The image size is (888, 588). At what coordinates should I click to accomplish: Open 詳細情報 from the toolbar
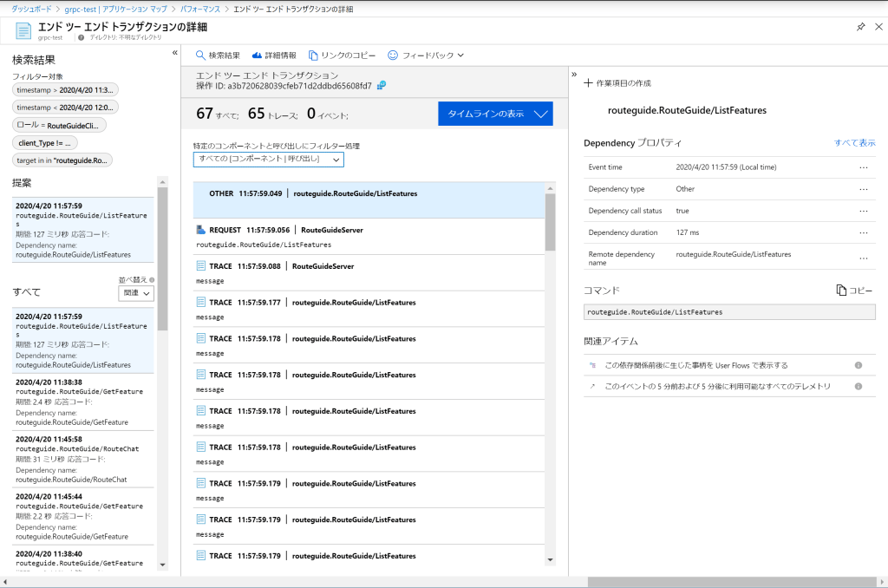click(x=256, y=56)
